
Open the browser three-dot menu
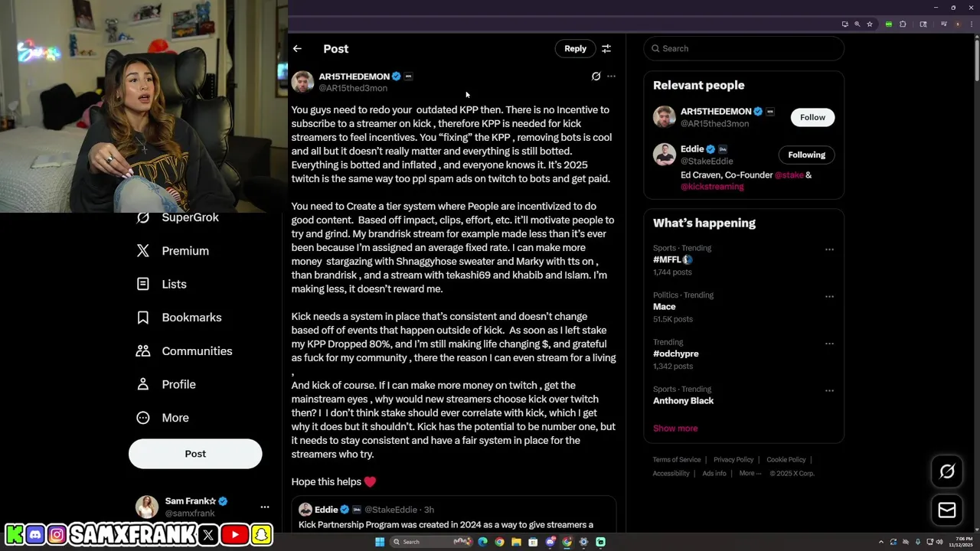tap(972, 24)
